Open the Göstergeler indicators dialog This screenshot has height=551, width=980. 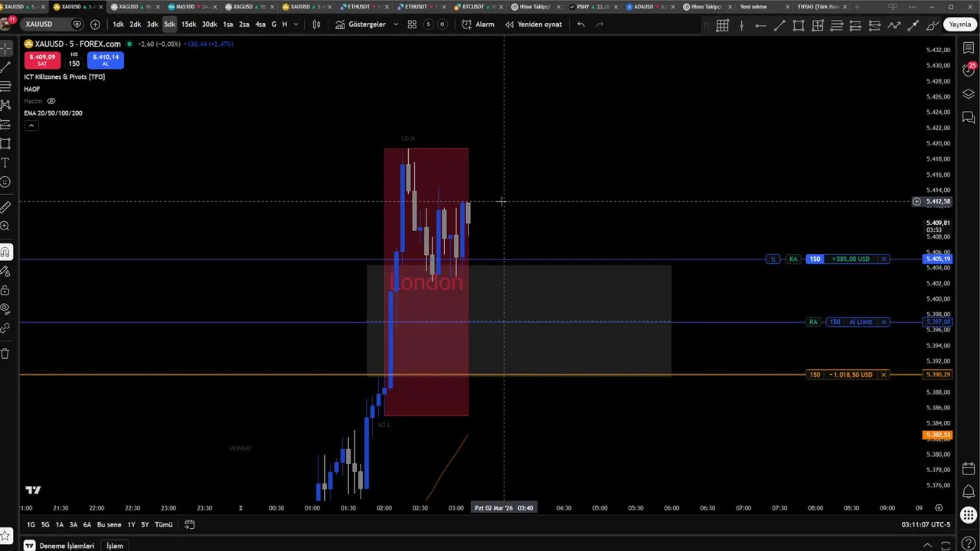point(361,24)
